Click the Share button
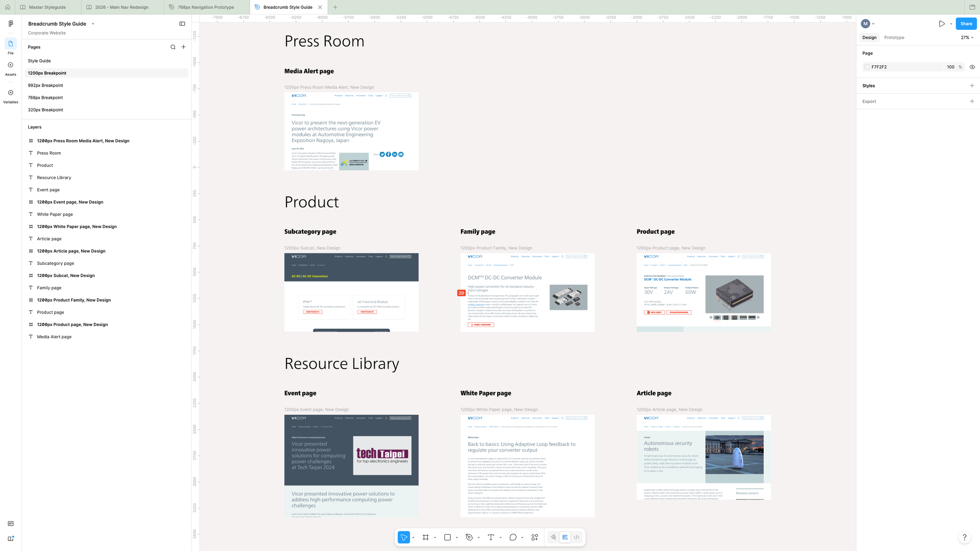The height and width of the screenshot is (551, 980). 966,24
